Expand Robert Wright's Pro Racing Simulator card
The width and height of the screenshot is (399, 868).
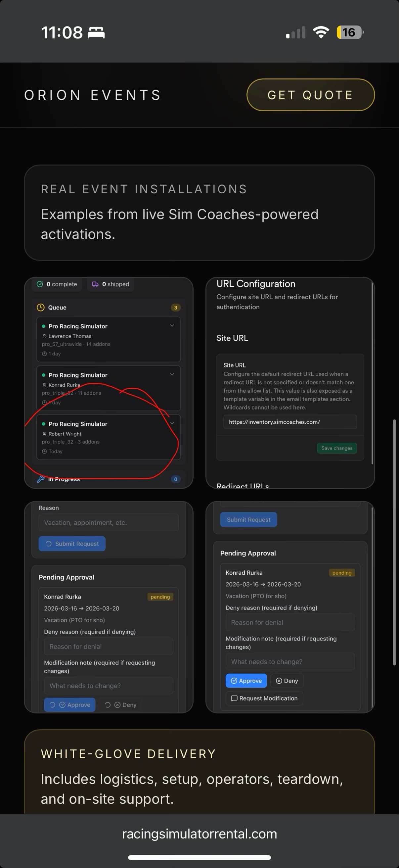[172, 423]
